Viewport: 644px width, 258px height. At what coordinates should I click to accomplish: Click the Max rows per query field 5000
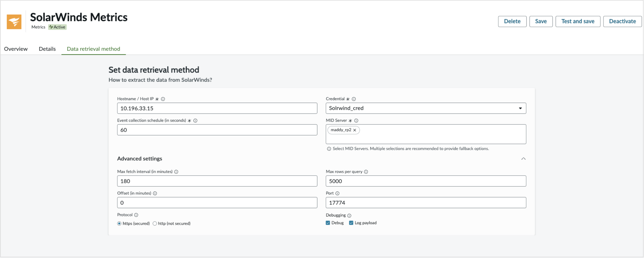(426, 181)
